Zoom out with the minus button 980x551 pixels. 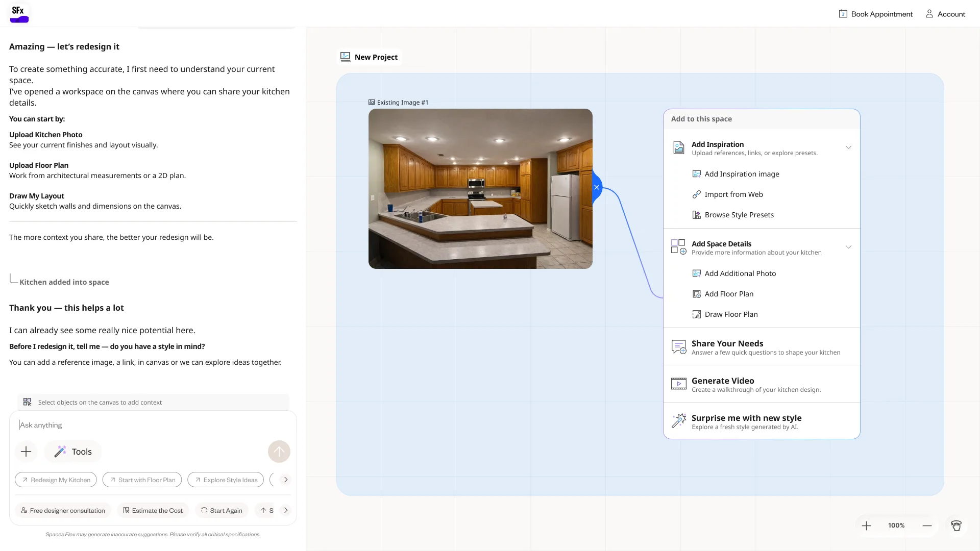pyautogui.click(x=927, y=526)
